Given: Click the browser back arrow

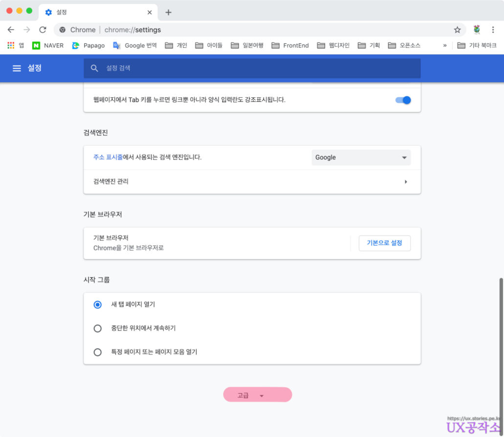Looking at the screenshot, I should [x=11, y=30].
